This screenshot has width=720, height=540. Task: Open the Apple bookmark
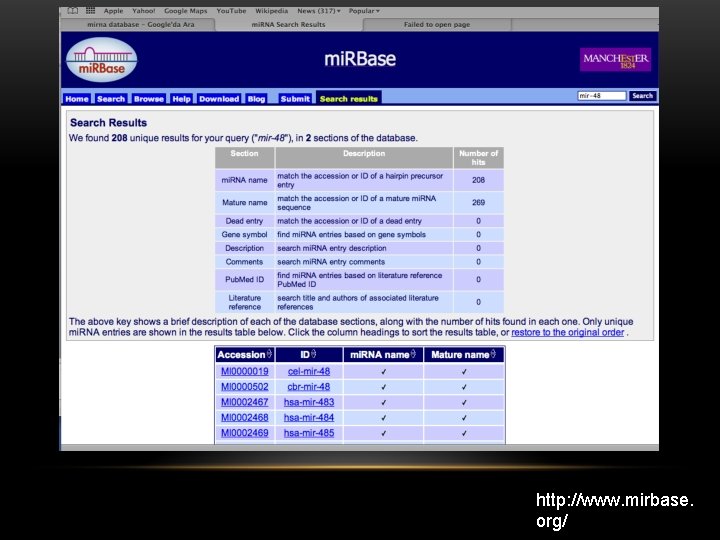point(113,11)
